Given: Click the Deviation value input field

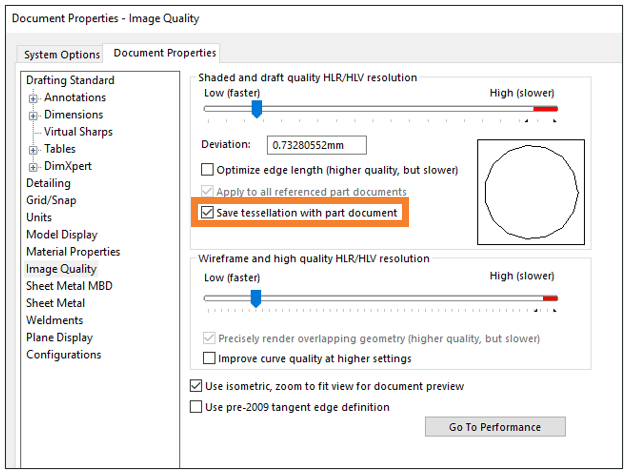Looking at the screenshot, I should coord(317,145).
